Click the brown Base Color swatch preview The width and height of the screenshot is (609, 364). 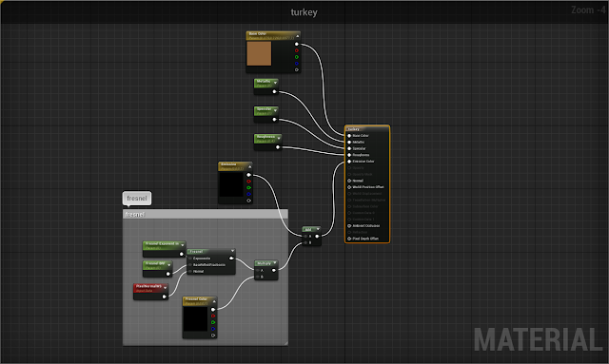click(259, 53)
